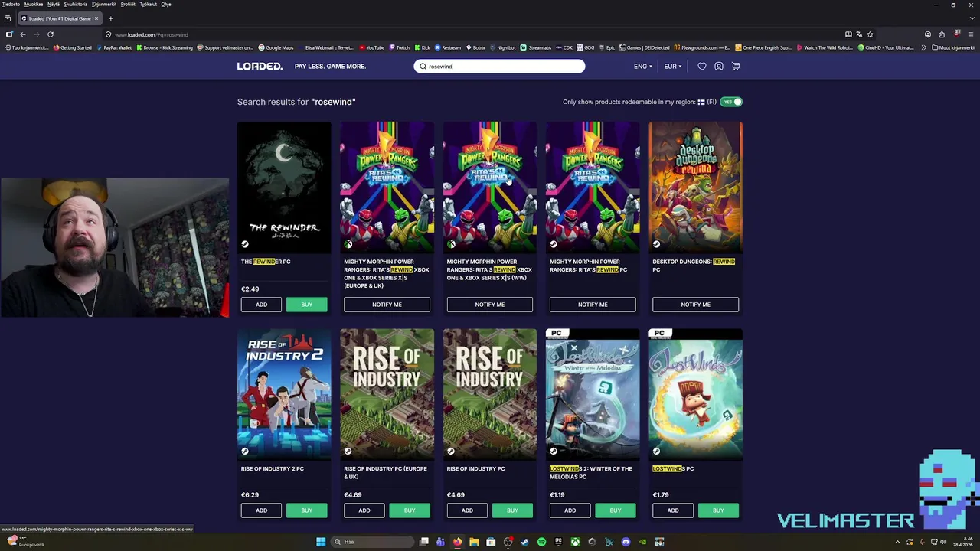Screen dimensions: 980x551
Task: Open the shopping cart icon
Action: point(736,67)
